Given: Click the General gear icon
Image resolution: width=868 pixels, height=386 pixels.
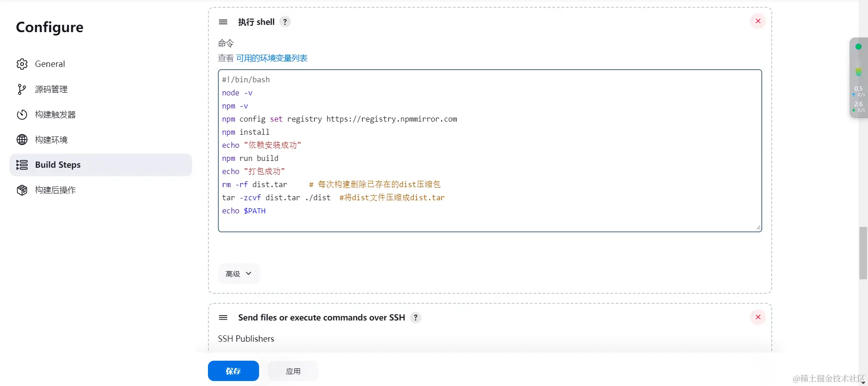Looking at the screenshot, I should tap(22, 64).
